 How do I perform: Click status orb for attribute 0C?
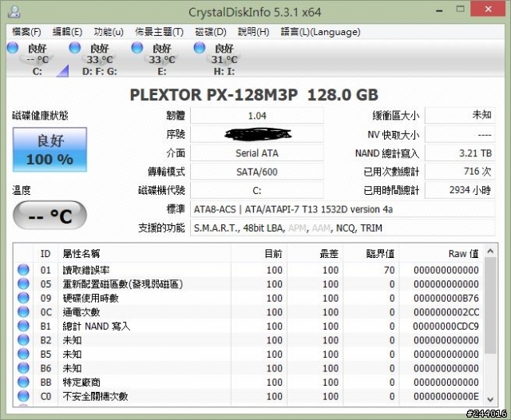(23, 312)
